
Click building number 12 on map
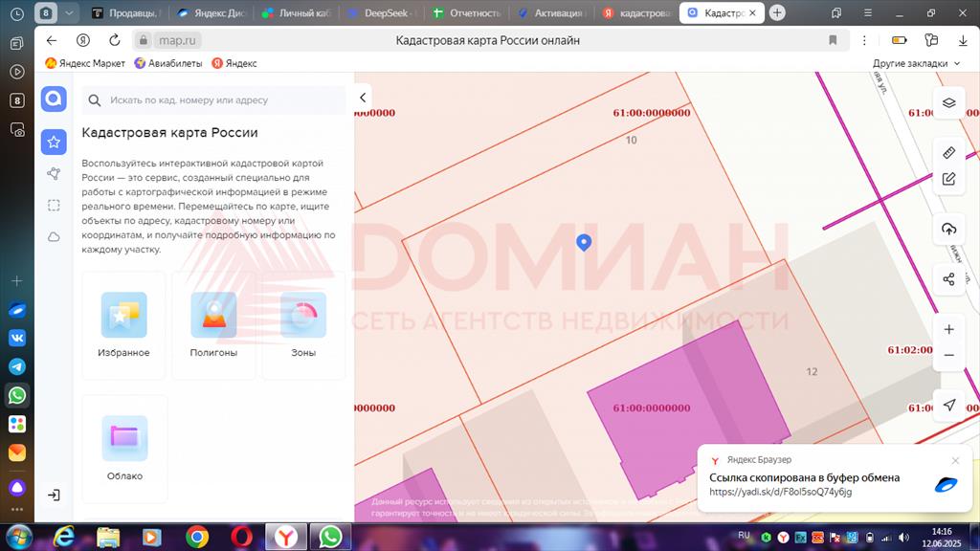[x=812, y=372]
